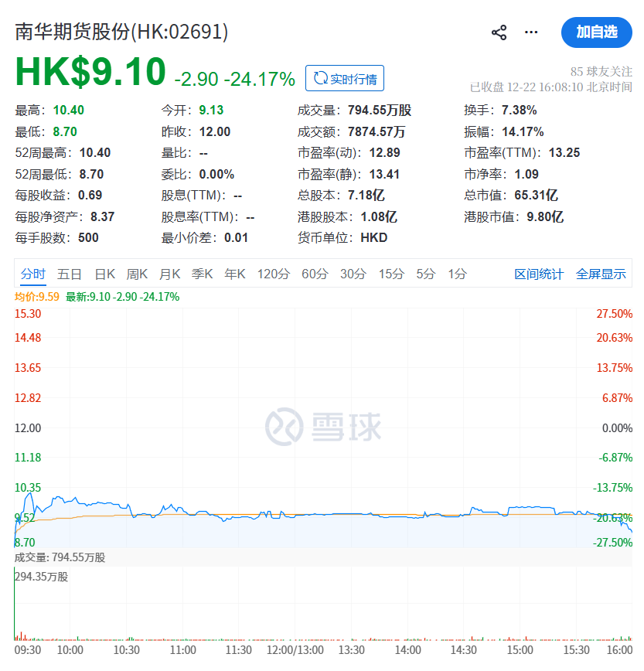Screen dimensions: 644x671
Task: Open 区间统计 range statistics
Action: pyautogui.click(x=539, y=274)
